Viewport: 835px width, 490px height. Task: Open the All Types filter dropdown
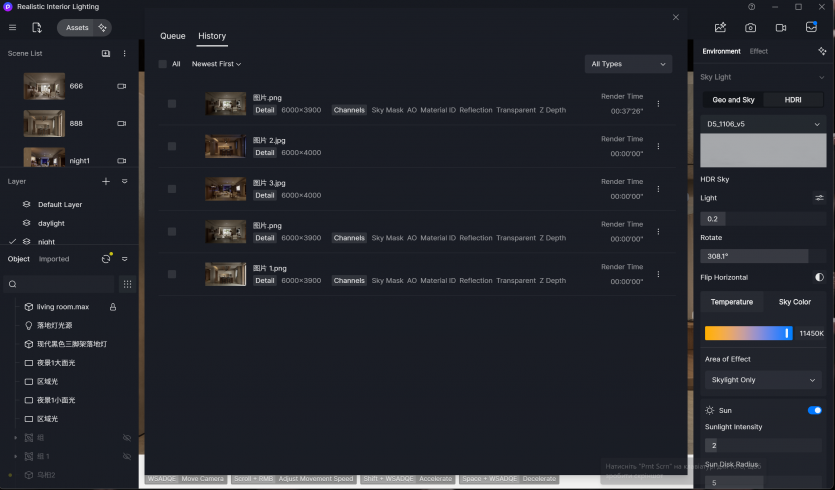[x=628, y=64]
